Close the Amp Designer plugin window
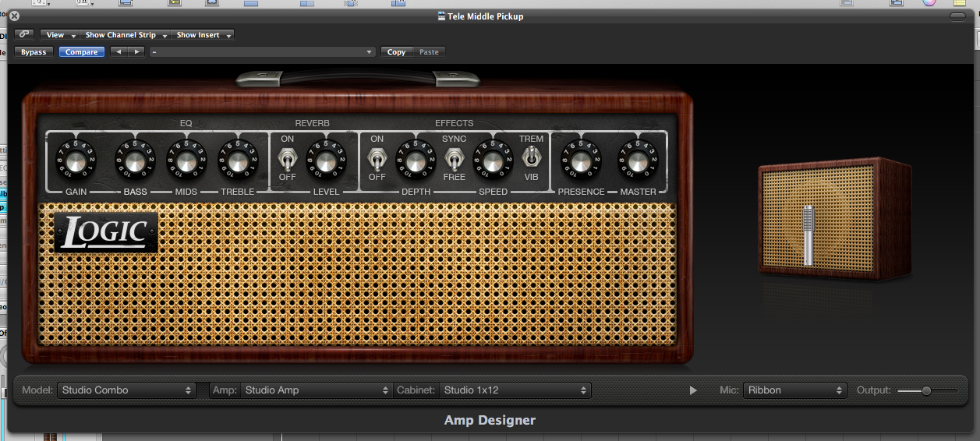Viewport: 980px width, 441px height. click(x=14, y=16)
